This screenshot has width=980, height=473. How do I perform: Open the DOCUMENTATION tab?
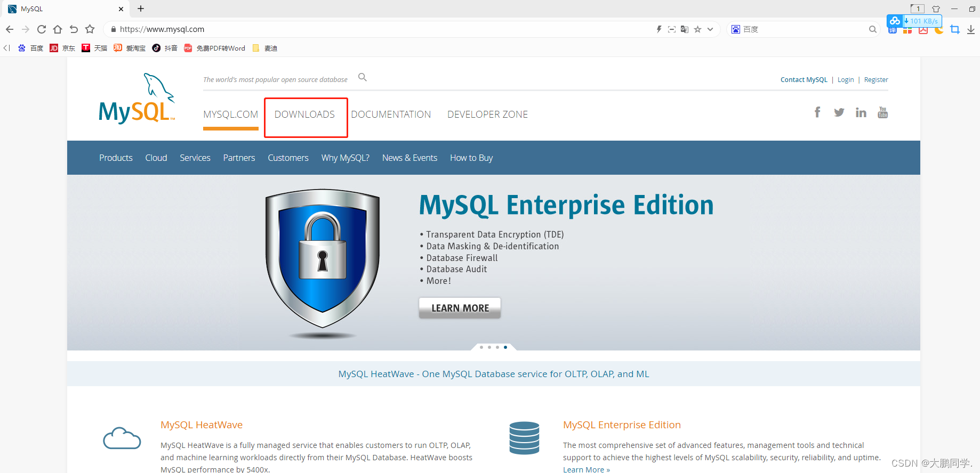tap(391, 115)
